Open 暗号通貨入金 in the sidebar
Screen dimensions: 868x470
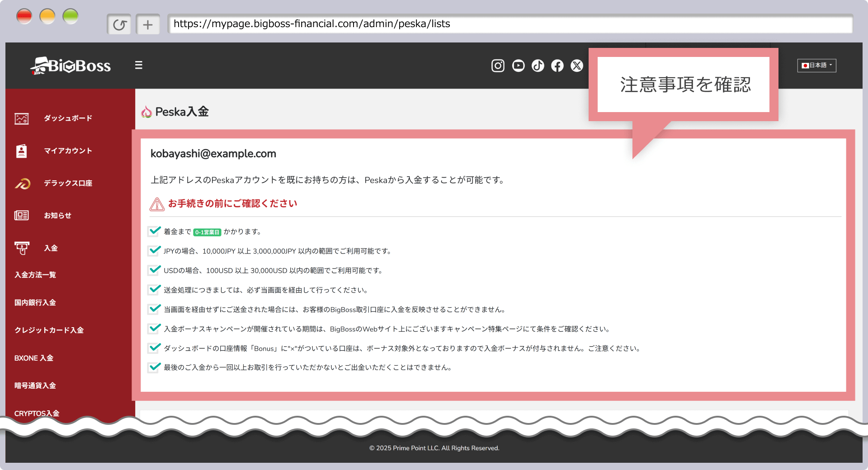pos(35,386)
